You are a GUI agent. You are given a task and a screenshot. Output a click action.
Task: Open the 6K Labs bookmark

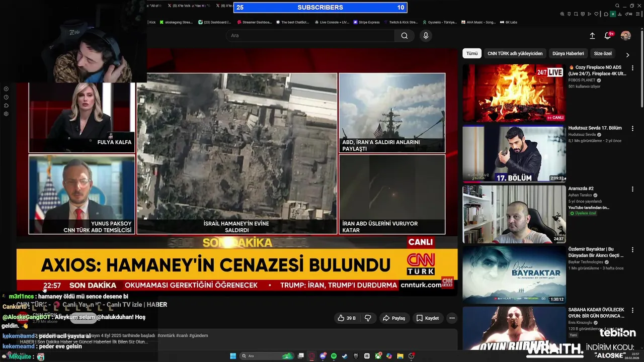coord(509,22)
